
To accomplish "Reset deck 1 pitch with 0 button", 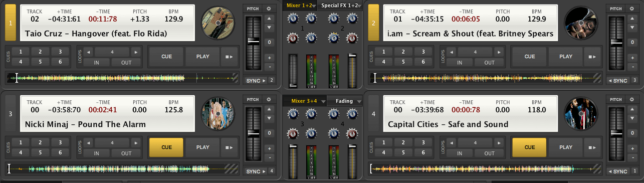I will (269, 43).
